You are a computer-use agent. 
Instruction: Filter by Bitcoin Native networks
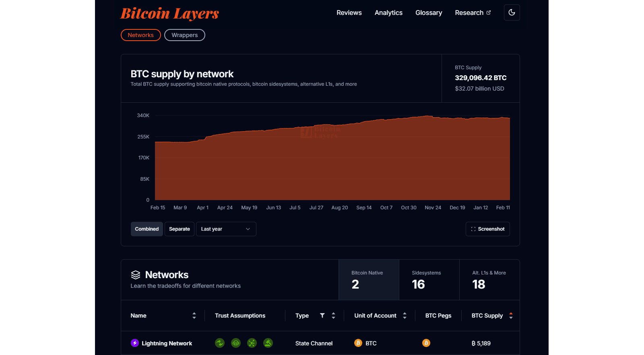tap(369, 280)
